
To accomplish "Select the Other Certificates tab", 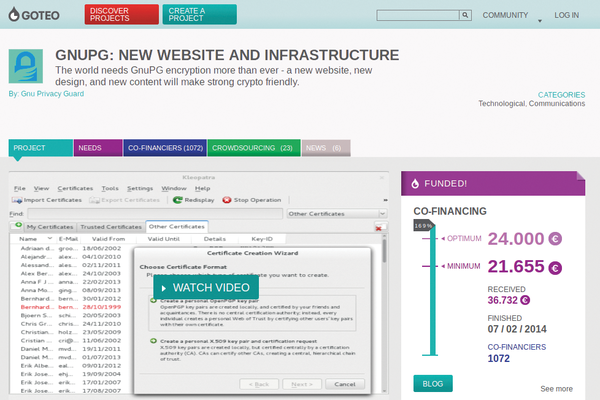I will pyautogui.click(x=177, y=227).
